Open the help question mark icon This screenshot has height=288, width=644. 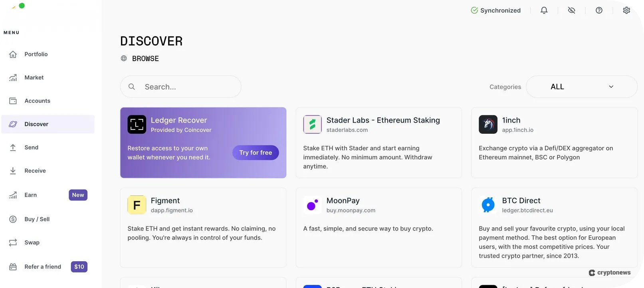599,10
